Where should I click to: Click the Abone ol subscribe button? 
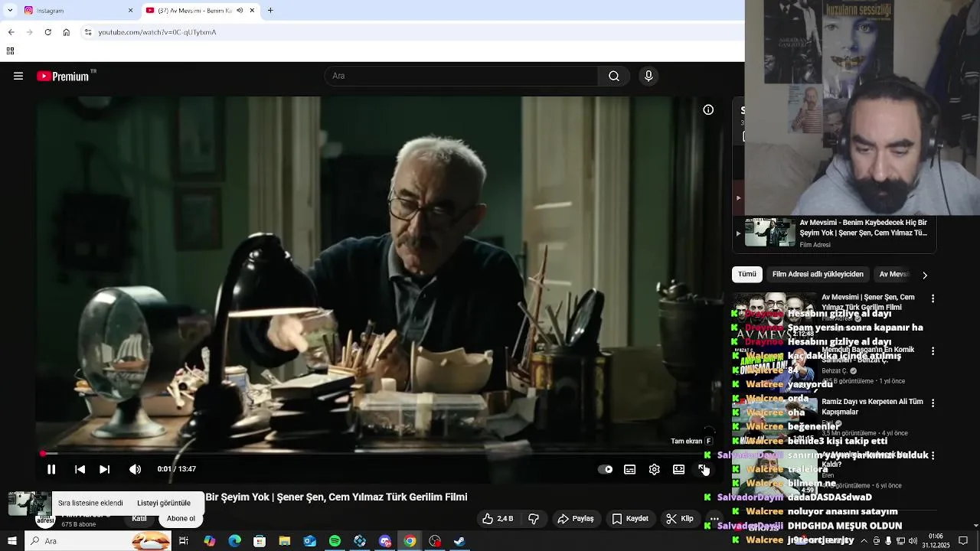click(x=181, y=518)
